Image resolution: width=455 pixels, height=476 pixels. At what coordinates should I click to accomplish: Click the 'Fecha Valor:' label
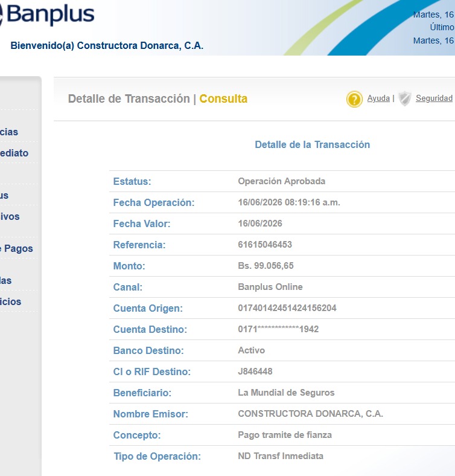[142, 224]
